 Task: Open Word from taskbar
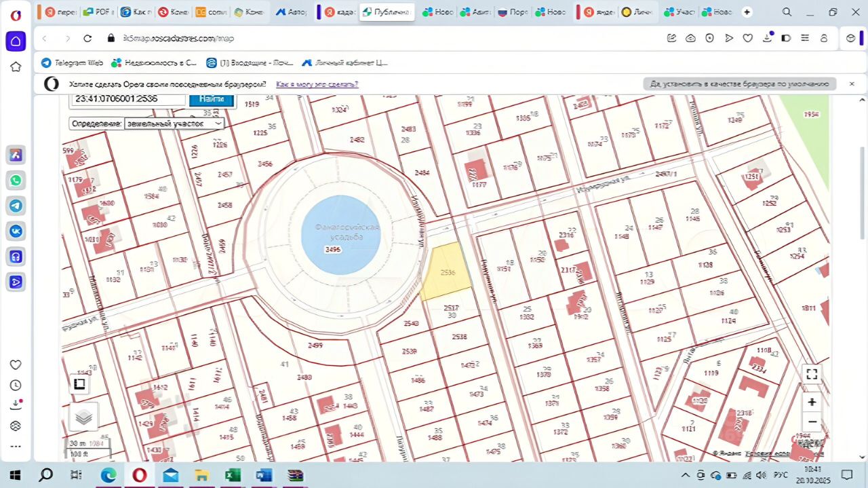(x=264, y=474)
